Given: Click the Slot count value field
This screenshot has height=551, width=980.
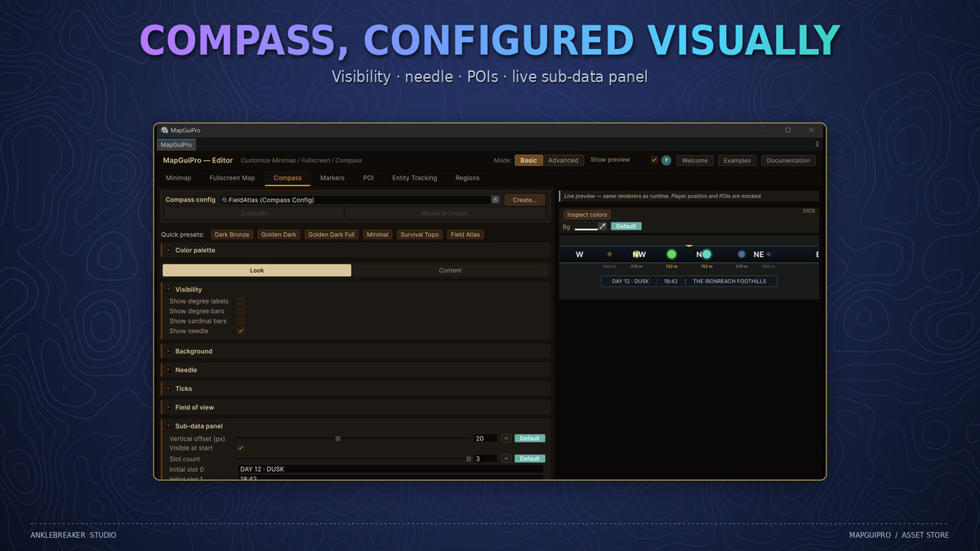Looking at the screenshot, I should tap(485, 459).
